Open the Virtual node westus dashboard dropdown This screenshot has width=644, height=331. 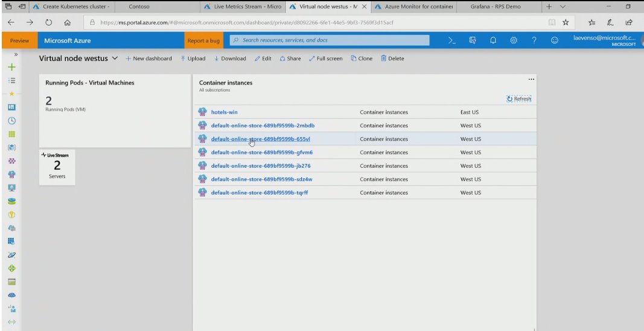(x=115, y=59)
